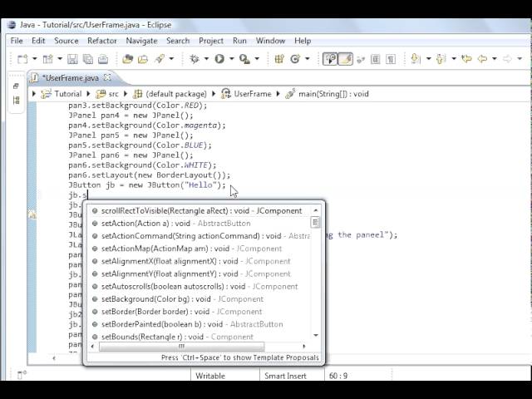Open the Refactor menu
Image resolution: width=532 pixels, height=399 pixels.
tap(101, 41)
